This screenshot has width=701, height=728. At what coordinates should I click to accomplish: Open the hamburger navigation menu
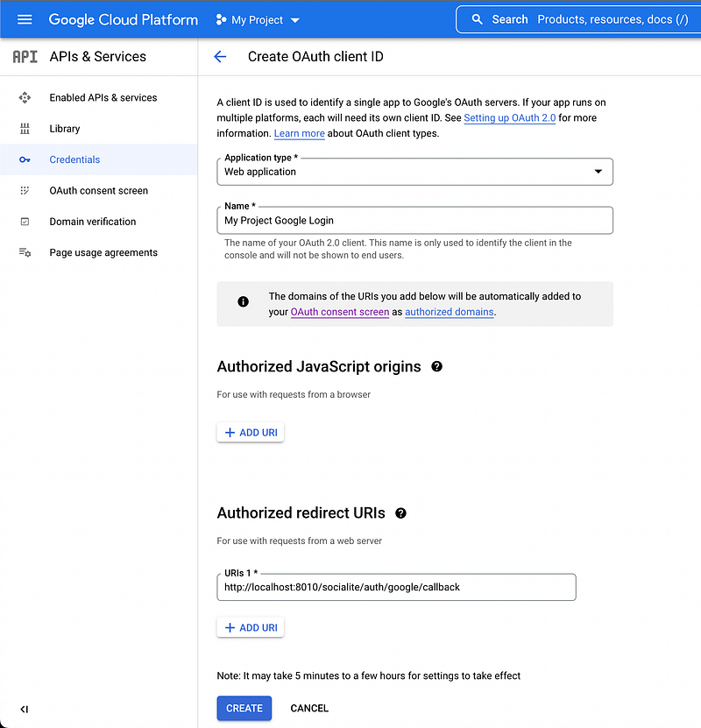[25, 19]
